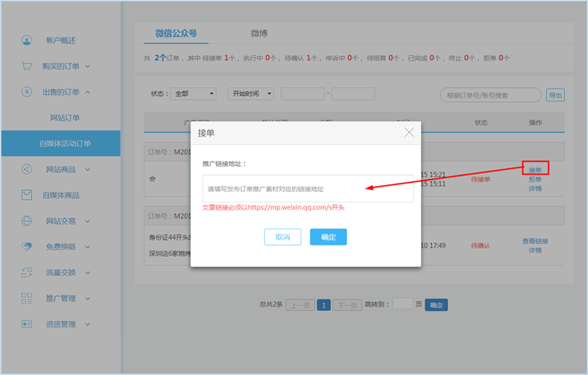This screenshot has height=375, width=588.
Task: Select the 微信公众号 tab
Action: 176,34
